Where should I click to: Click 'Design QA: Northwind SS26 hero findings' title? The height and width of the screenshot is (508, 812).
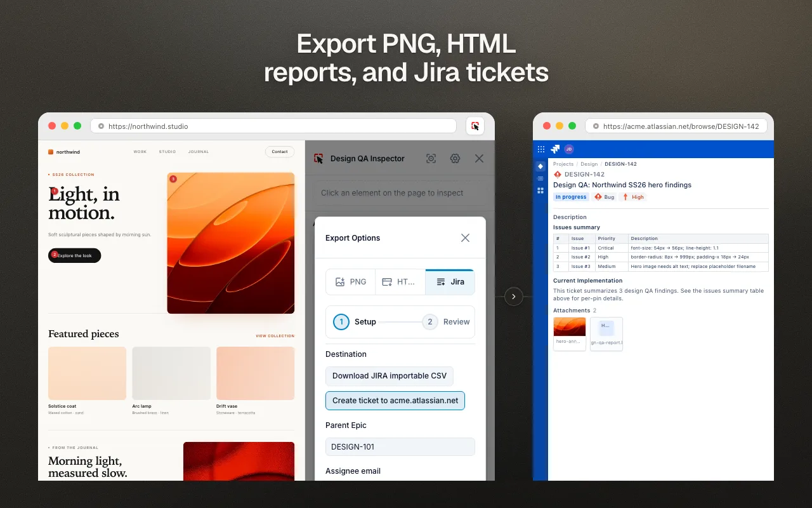click(622, 185)
